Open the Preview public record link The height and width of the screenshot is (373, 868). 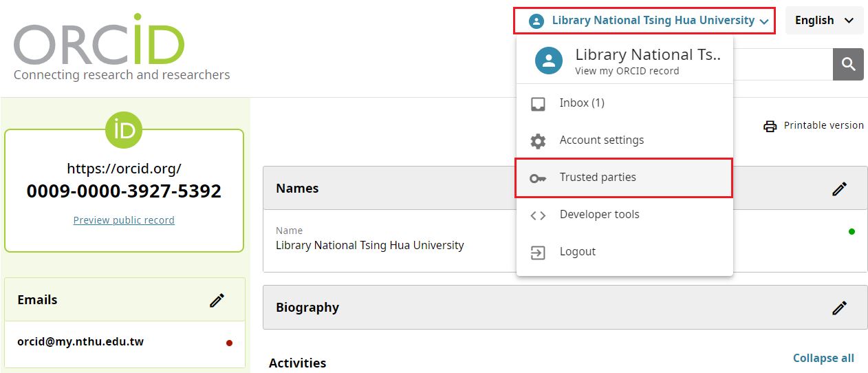click(x=124, y=220)
